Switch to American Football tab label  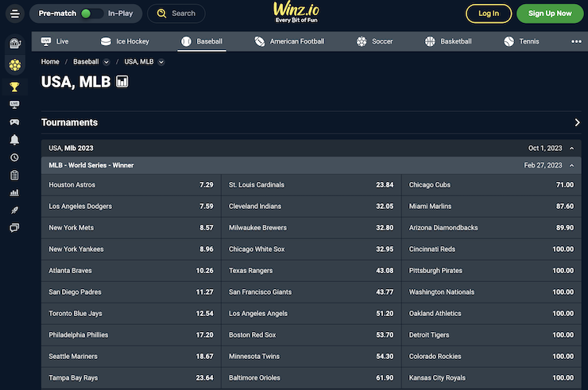(297, 41)
